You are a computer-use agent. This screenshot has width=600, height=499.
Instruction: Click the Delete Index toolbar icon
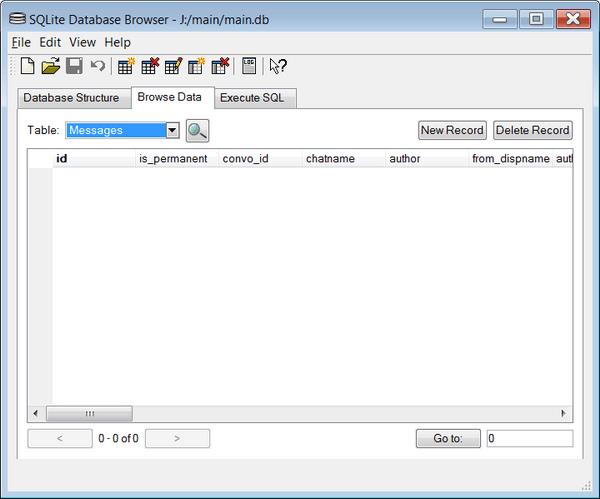click(x=220, y=66)
